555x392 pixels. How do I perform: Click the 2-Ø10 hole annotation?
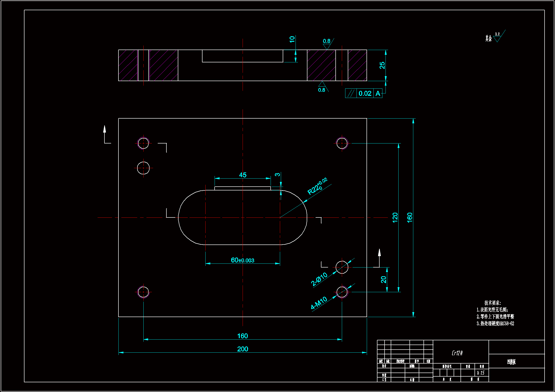coord(319,279)
